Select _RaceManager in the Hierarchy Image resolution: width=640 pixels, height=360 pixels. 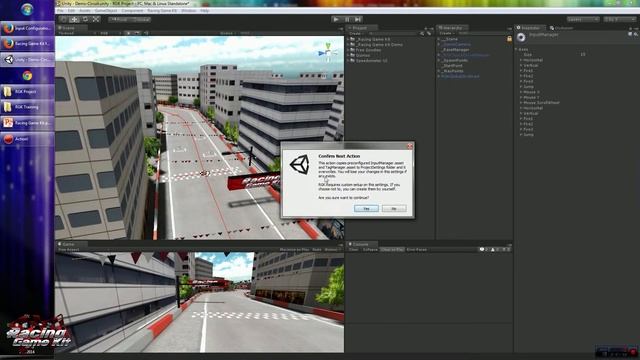point(456,50)
